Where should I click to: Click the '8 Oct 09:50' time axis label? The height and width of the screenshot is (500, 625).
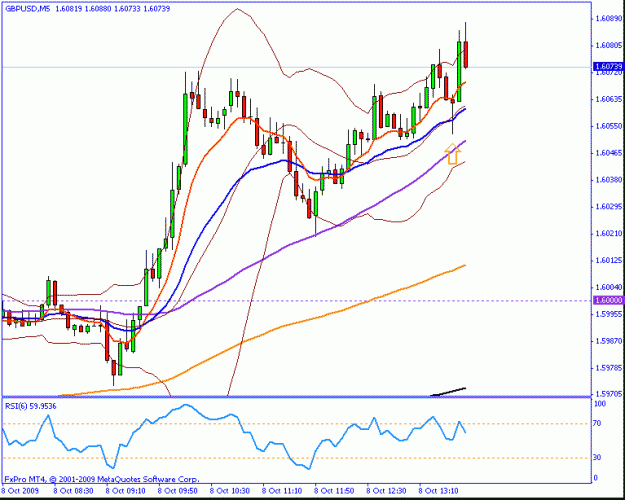177,491
